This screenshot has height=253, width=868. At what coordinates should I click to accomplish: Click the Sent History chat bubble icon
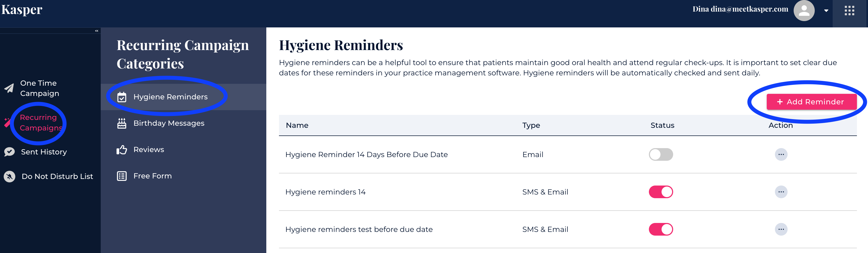point(9,152)
